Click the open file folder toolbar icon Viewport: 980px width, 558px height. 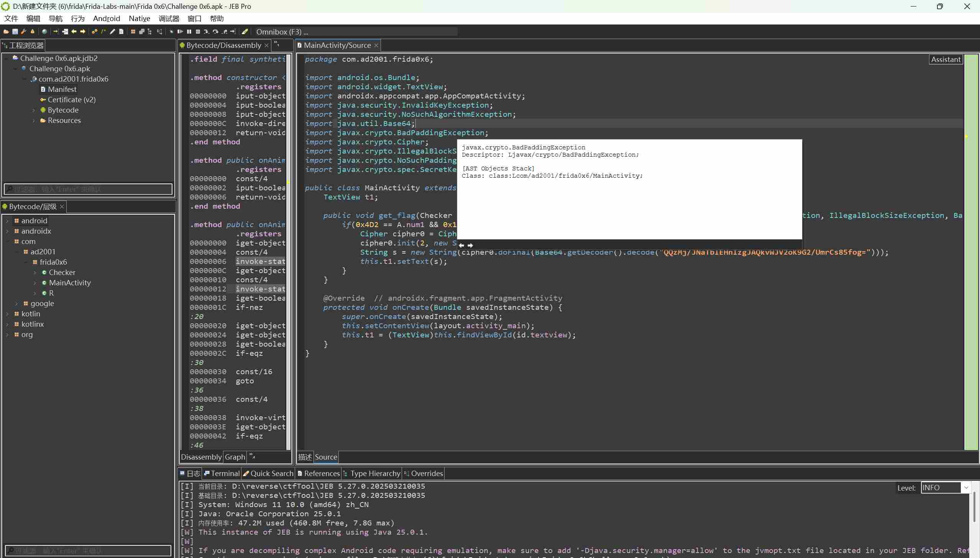click(6, 31)
